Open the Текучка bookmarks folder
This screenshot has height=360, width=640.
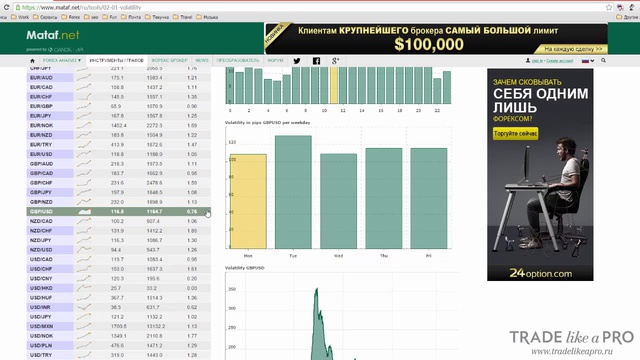tap(157, 17)
